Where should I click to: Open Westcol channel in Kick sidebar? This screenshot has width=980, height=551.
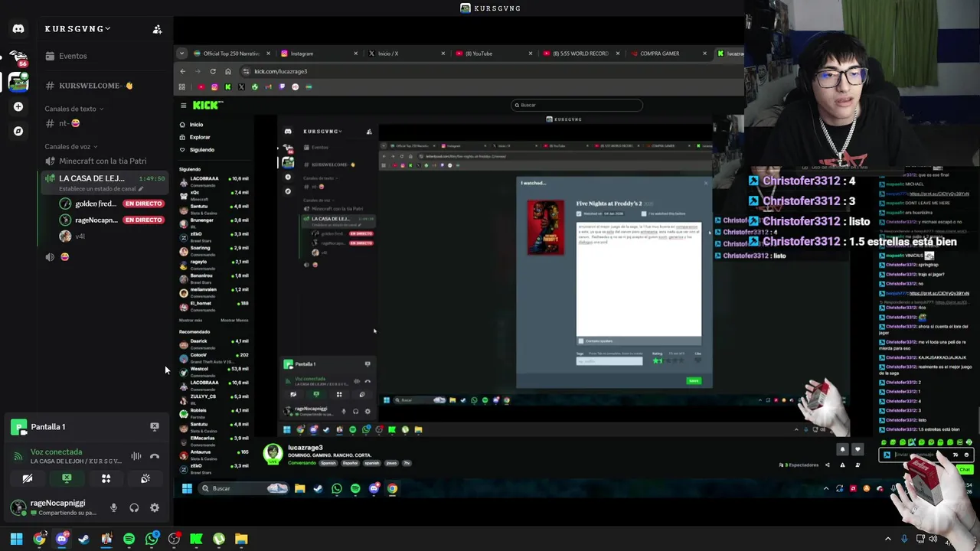[214, 371]
